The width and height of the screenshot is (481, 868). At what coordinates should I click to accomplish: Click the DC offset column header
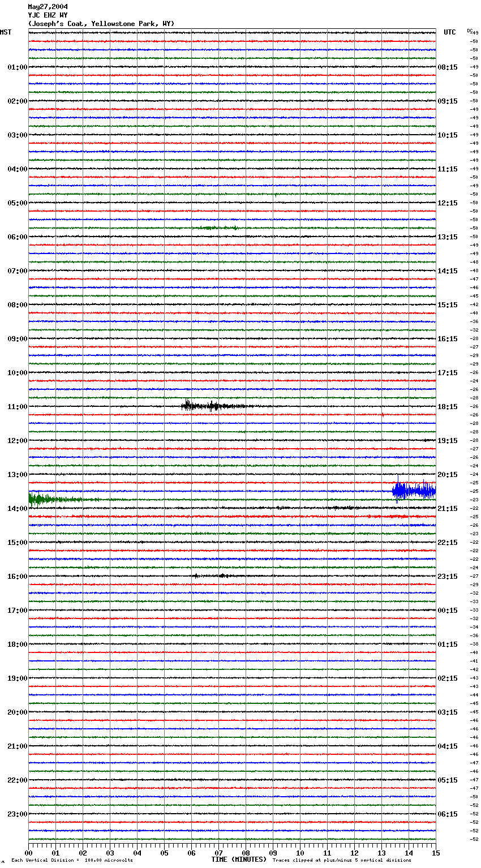point(470,31)
